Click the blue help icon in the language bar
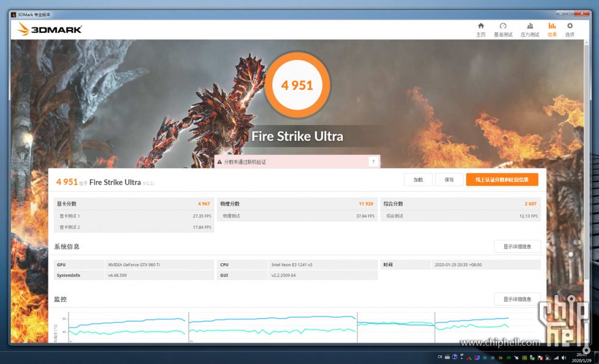The width and height of the screenshot is (599, 364). pyautogui.click(x=455, y=357)
